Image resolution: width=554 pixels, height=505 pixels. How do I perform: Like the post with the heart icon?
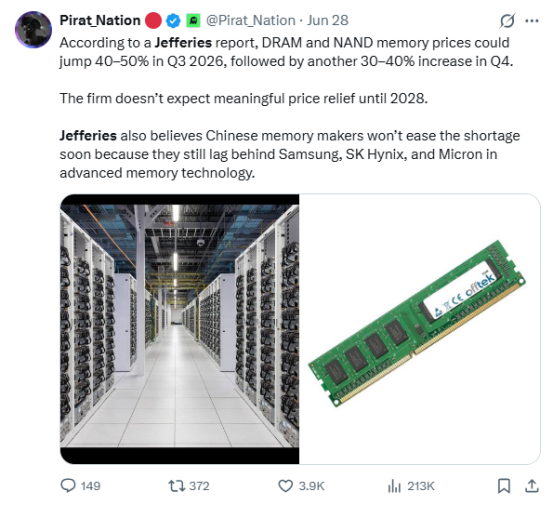pyautogui.click(x=285, y=486)
